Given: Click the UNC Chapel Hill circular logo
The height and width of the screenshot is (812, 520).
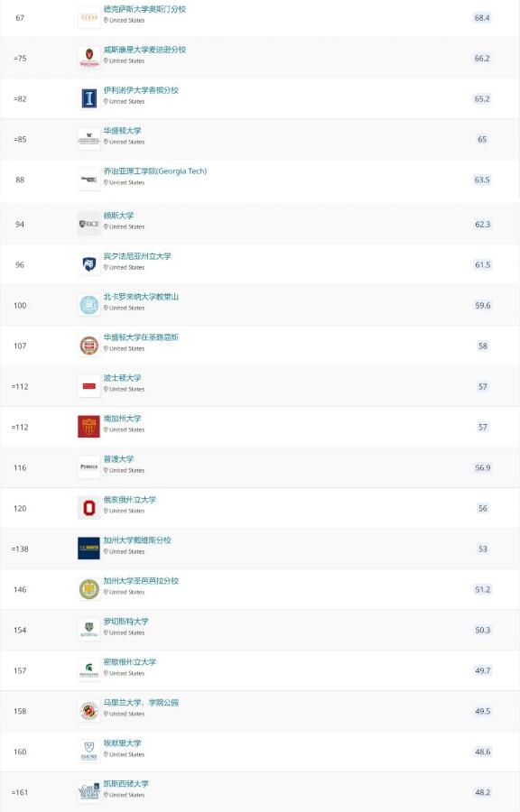Looking at the screenshot, I should [x=88, y=305].
